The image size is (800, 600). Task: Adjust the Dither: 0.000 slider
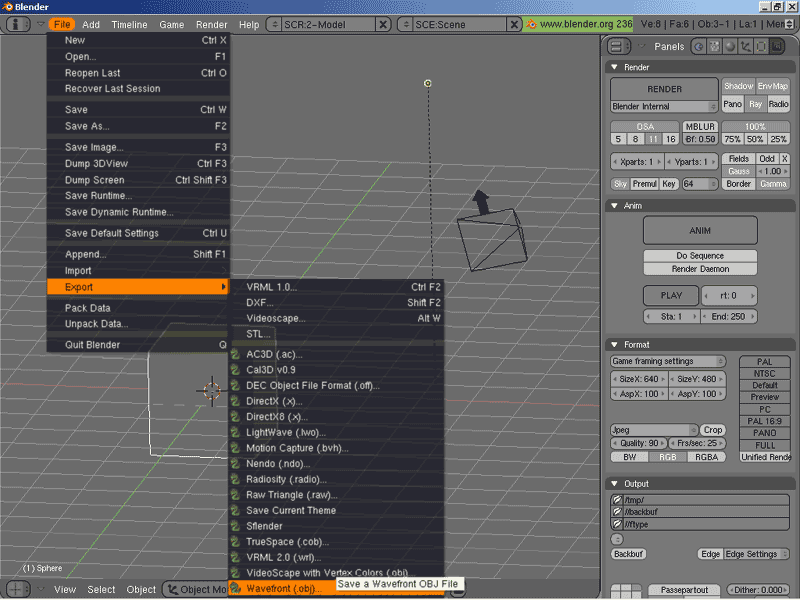(x=757, y=590)
